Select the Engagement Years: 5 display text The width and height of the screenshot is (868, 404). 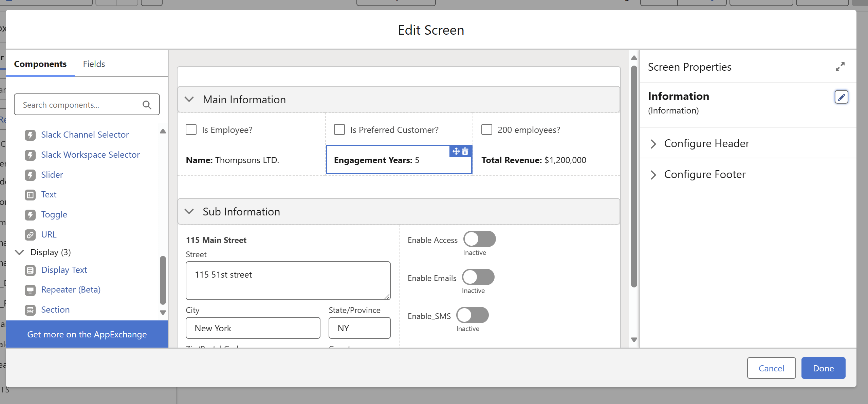[377, 160]
